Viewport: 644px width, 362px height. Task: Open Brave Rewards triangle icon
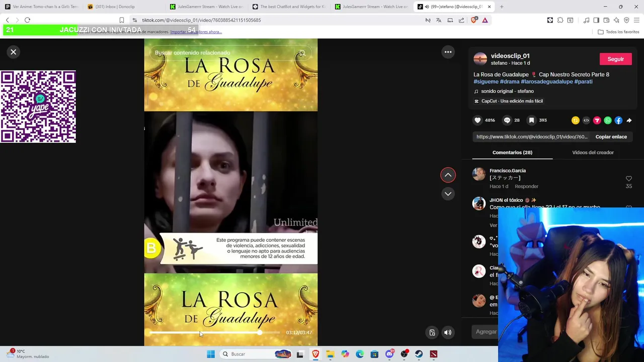485,20
